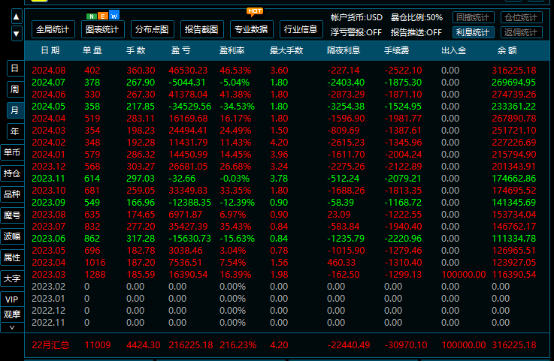Toggle 浮亏警报 OFF alert setting
Image resolution: width=554 pixels, height=362 pixels.
356,32
